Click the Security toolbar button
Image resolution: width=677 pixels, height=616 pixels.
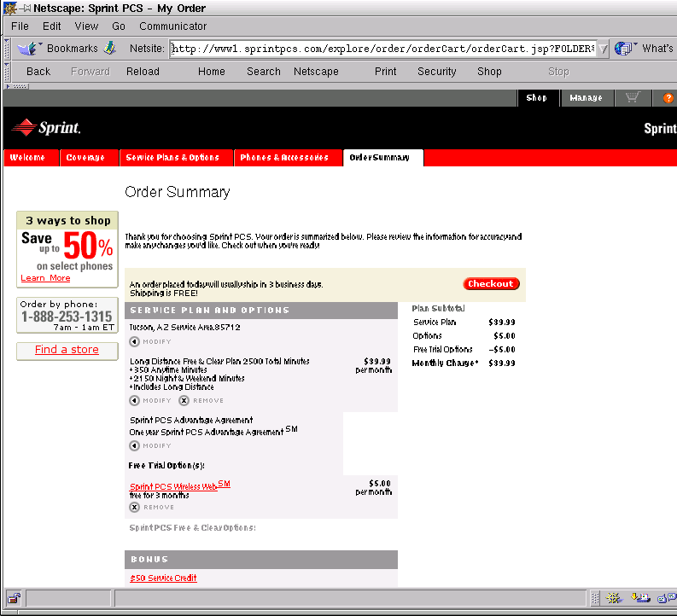(x=436, y=72)
